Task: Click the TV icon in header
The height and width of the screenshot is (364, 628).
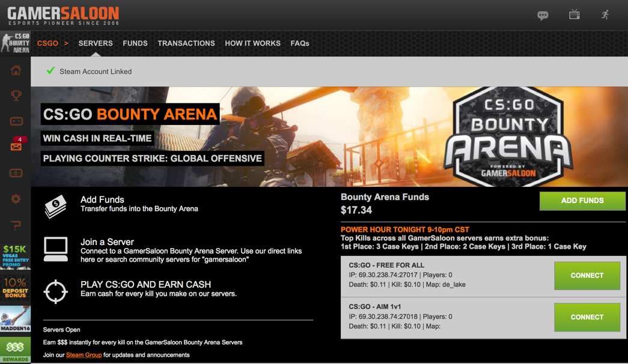Action: pyautogui.click(x=575, y=14)
